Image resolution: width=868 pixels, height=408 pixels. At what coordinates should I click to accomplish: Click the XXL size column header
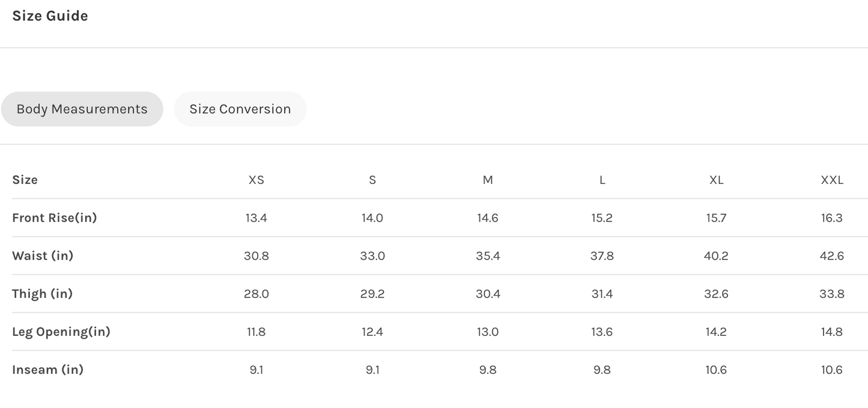point(832,180)
